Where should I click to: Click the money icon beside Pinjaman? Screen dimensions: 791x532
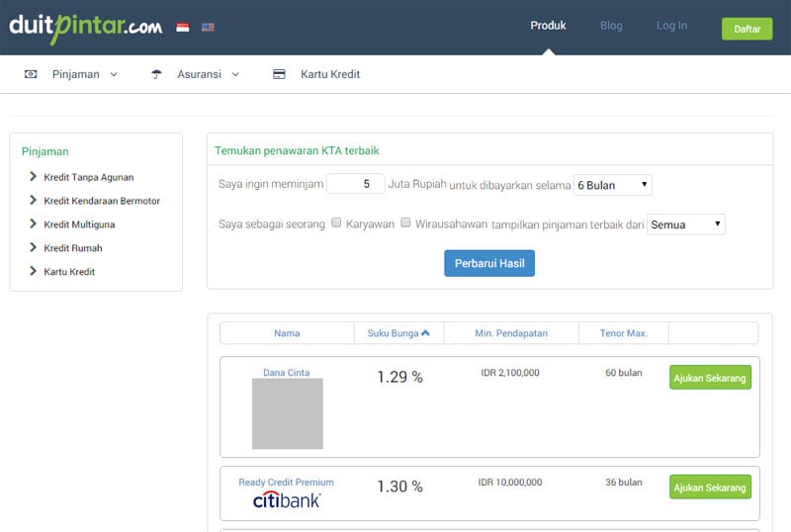click(31, 74)
